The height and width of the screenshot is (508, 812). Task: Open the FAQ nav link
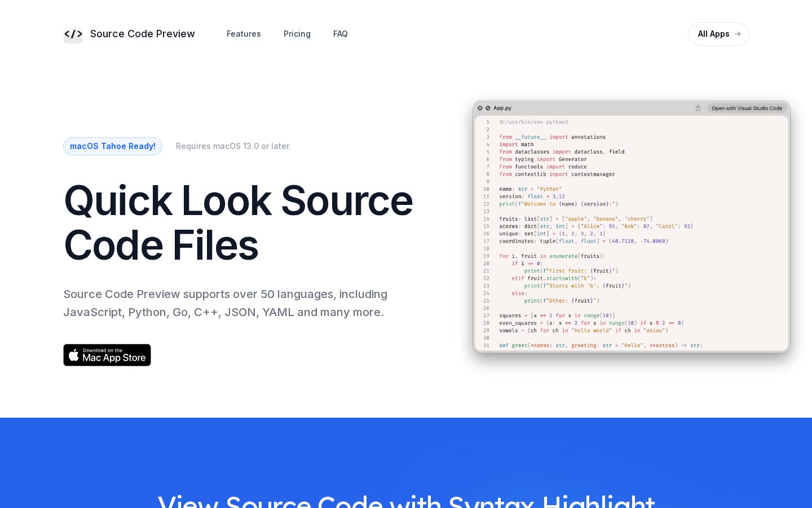tap(341, 34)
